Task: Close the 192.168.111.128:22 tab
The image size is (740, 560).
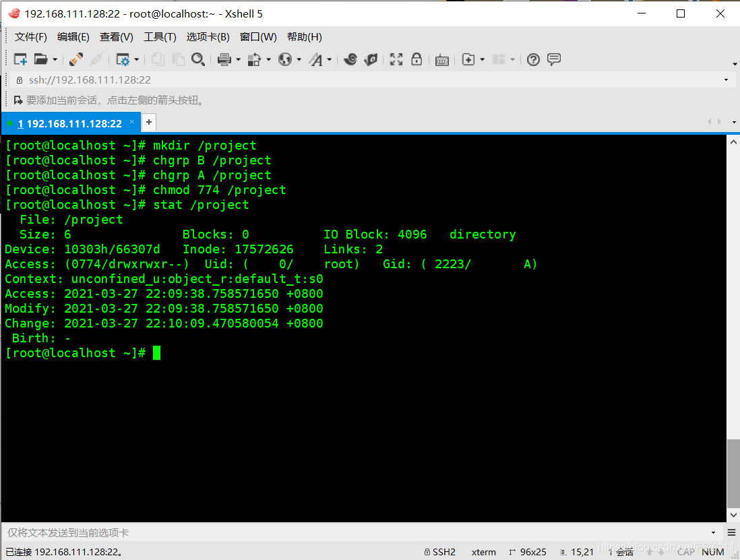Action: tap(131, 122)
